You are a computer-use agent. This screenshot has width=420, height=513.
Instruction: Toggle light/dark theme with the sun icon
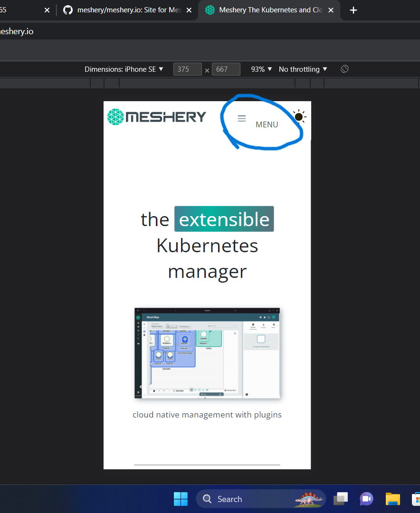click(x=299, y=116)
